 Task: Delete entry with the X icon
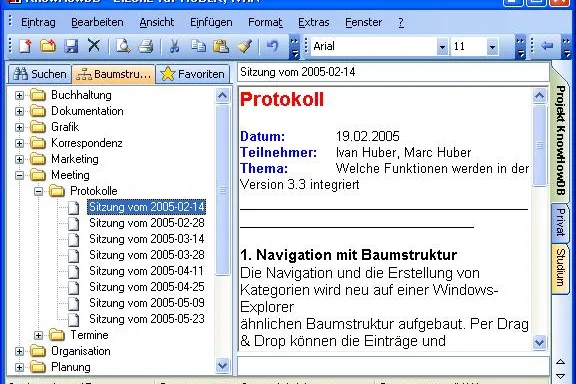94,46
